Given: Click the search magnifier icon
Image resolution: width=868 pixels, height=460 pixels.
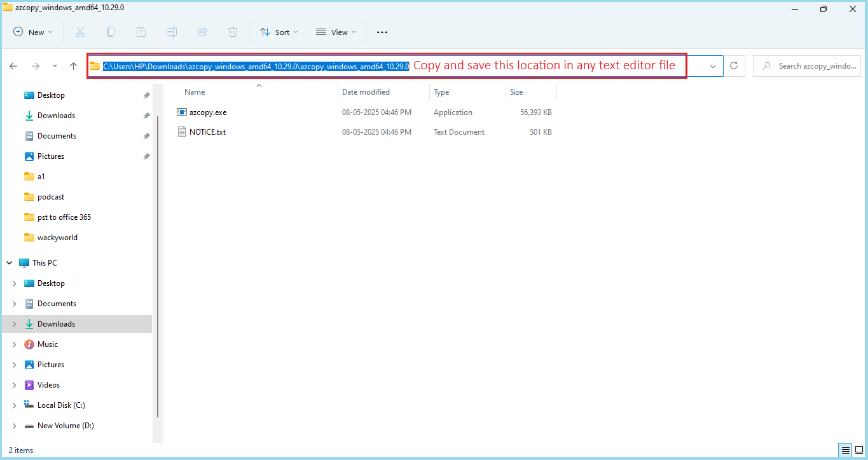Looking at the screenshot, I should coord(767,66).
